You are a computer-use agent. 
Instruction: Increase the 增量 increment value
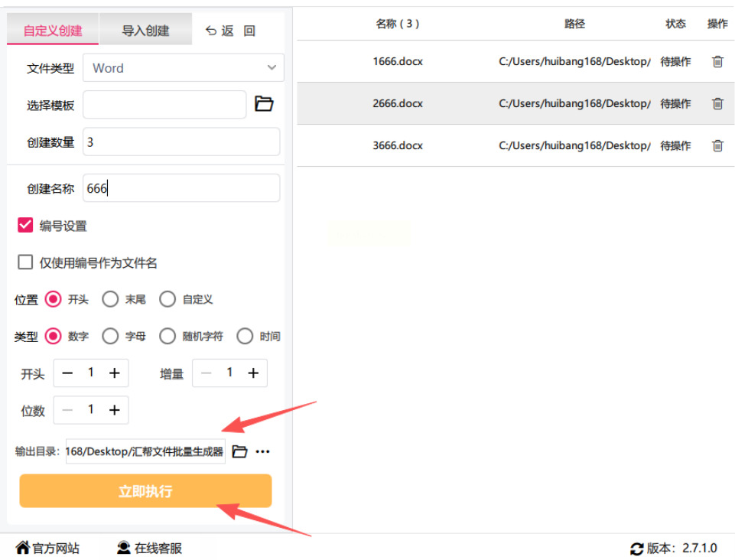coord(253,373)
